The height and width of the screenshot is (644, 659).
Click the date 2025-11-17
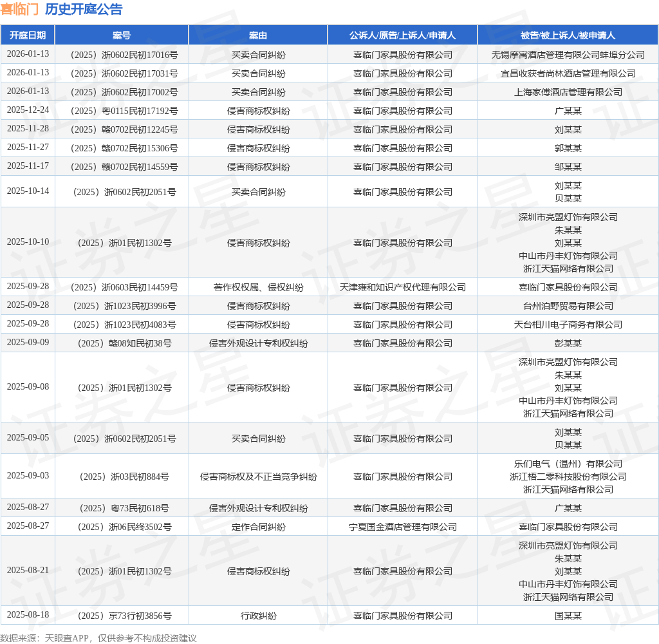tap(28, 166)
